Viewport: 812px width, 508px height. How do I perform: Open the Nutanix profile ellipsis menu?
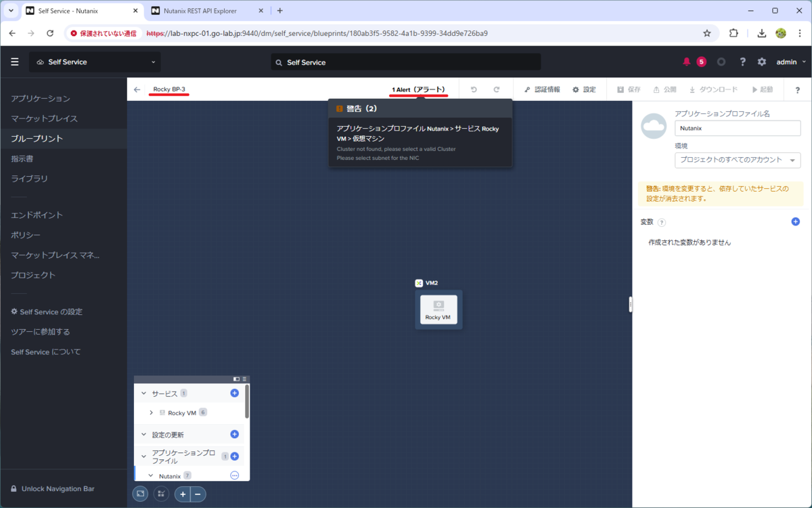point(235,475)
